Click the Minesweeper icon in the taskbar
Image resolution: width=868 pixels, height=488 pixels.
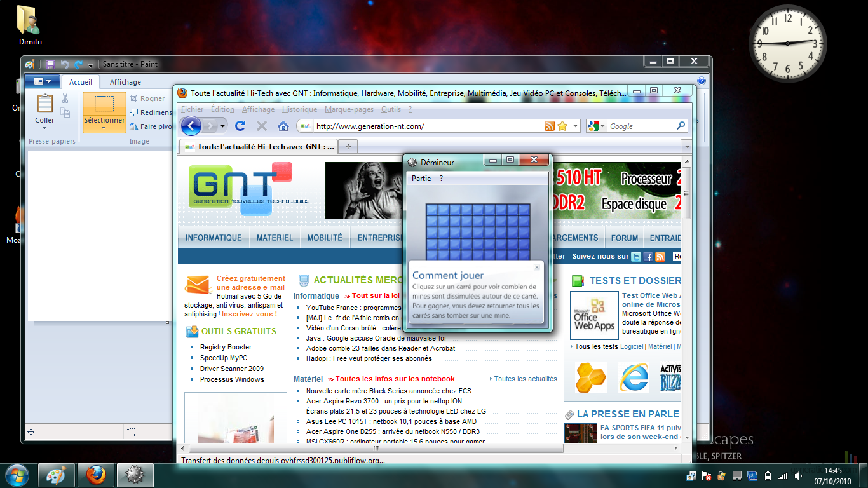[135, 475]
